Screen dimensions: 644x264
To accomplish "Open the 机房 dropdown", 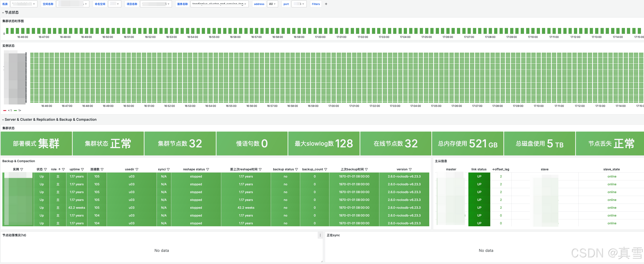I will pos(24,4).
